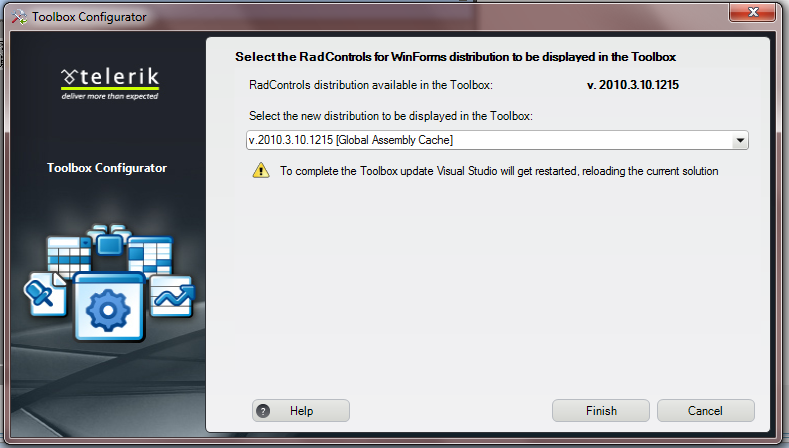
Task: Expand the distribution dropdown arrow
Action: 740,140
